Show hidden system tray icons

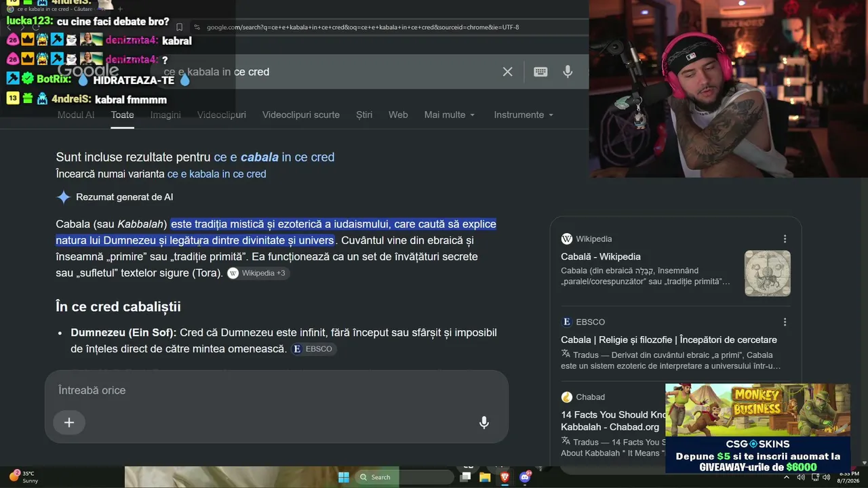point(787,477)
